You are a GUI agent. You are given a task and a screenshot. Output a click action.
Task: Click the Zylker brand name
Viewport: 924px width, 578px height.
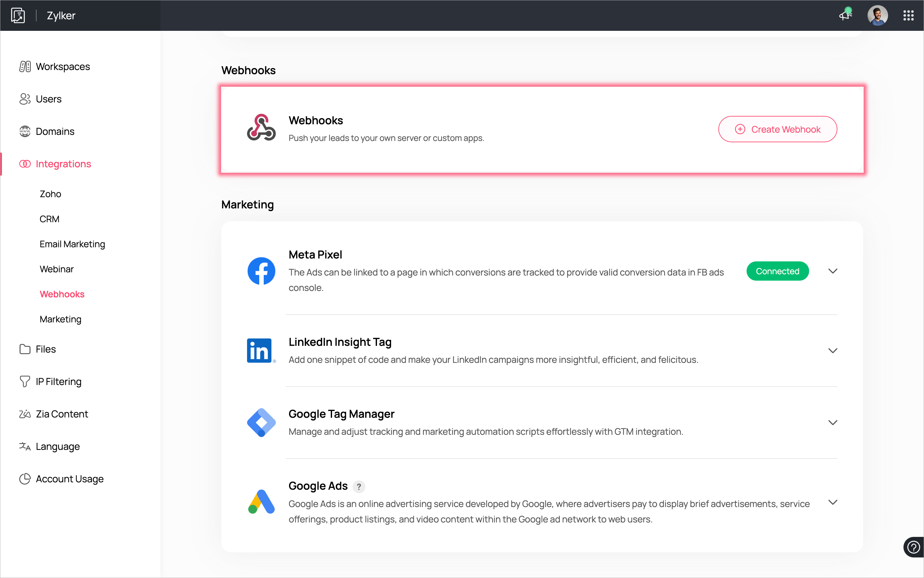(61, 16)
